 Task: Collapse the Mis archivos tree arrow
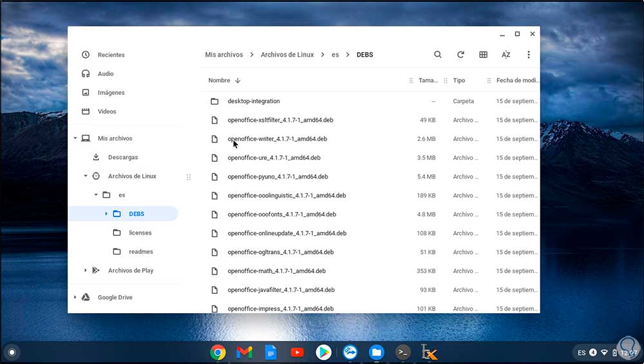click(x=75, y=139)
